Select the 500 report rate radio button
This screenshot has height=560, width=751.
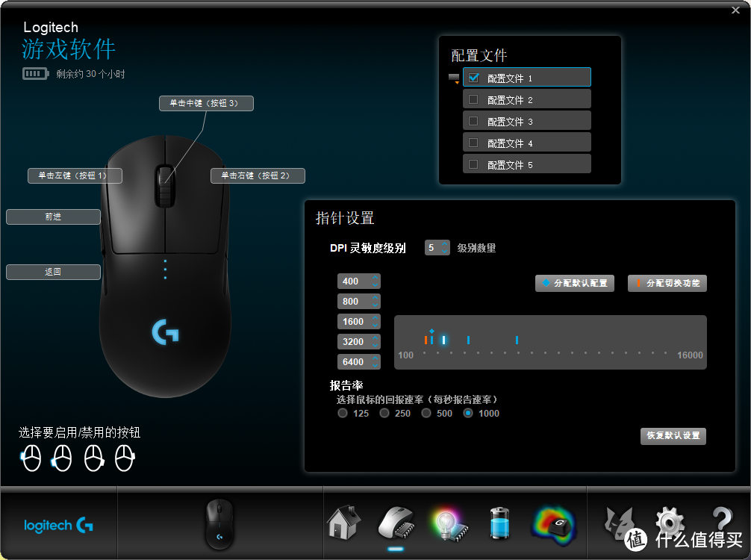click(x=426, y=413)
